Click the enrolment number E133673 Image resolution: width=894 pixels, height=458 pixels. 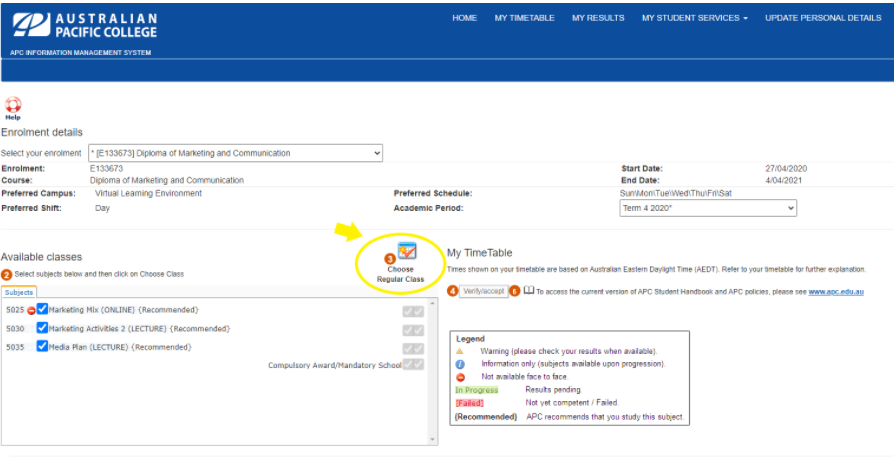click(x=106, y=169)
